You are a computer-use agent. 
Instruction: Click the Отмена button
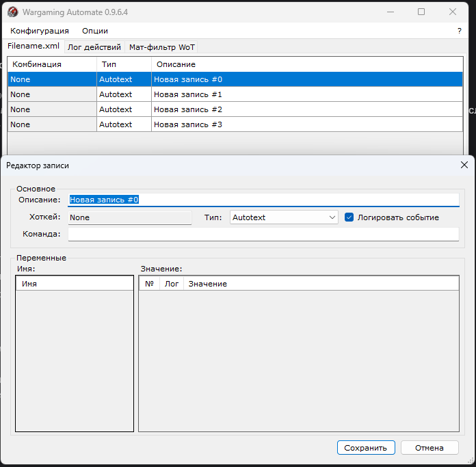tap(429, 448)
